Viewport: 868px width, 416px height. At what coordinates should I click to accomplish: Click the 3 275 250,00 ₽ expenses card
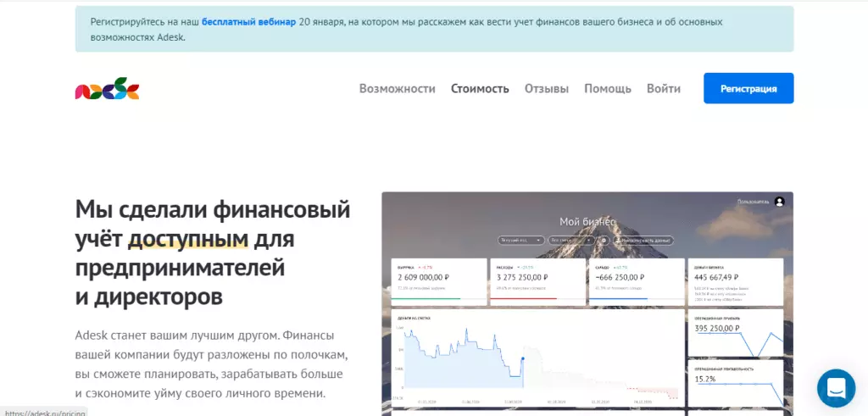(537, 281)
